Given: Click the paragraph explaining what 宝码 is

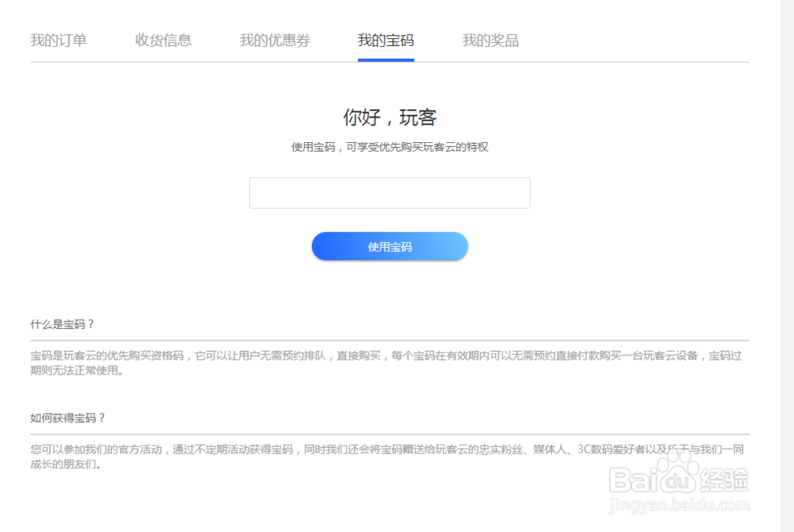Looking at the screenshot, I should click(x=390, y=364).
